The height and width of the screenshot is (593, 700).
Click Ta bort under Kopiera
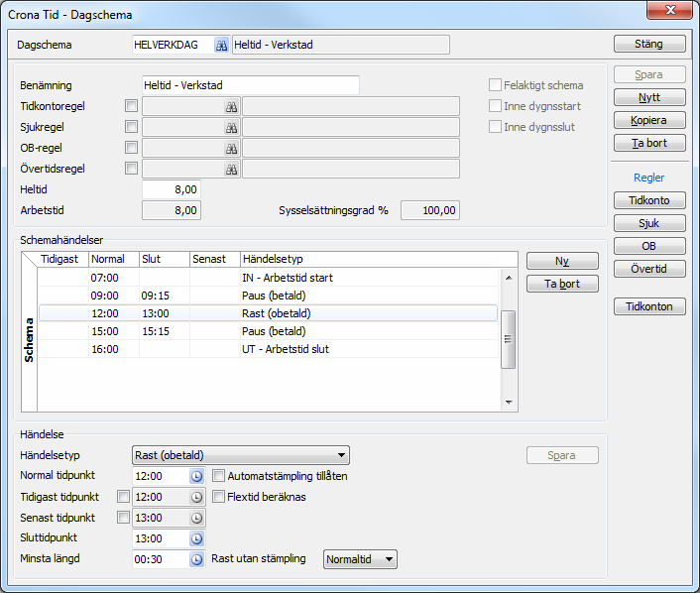click(649, 143)
